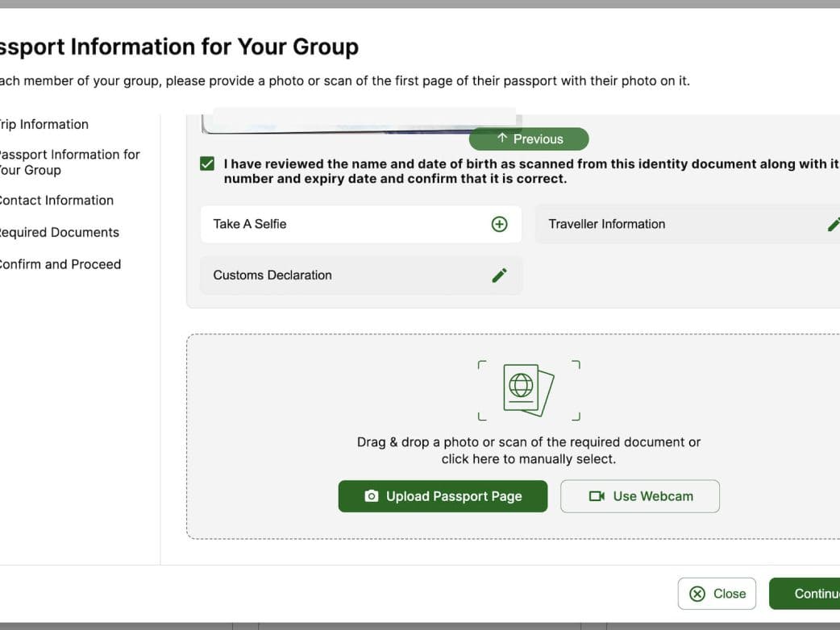This screenshot has height=630, width=840.
Task: Go to the Contact Information step
Action: pyautogui.click(x=56, y=201)
